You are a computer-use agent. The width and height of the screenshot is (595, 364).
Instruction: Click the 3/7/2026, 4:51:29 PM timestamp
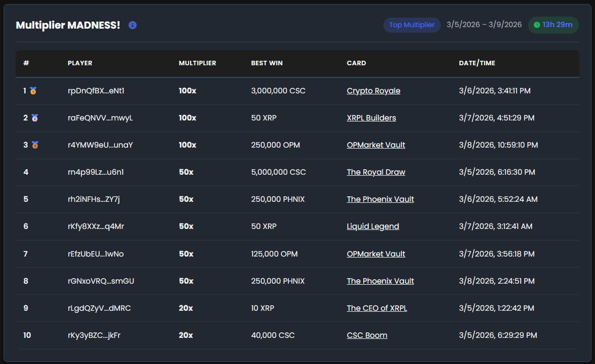tap(497, 118)
